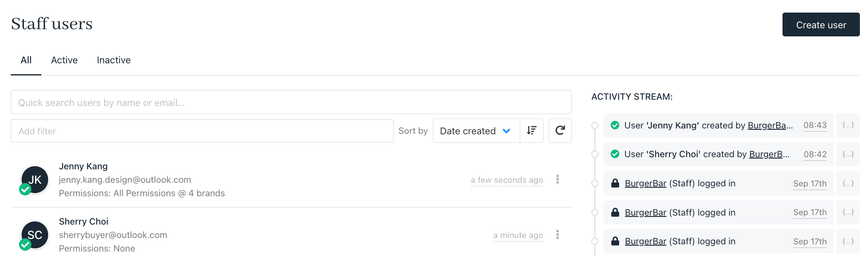Screen dimensions: 868x256
Task: Click Sherry Choi's SC avatar
Action: pos(35,235)
